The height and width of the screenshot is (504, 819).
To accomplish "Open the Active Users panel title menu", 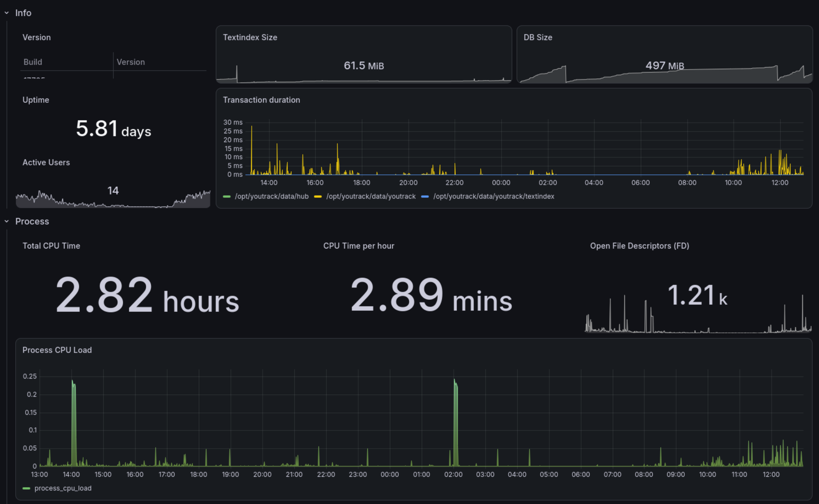I will [46, 163].
